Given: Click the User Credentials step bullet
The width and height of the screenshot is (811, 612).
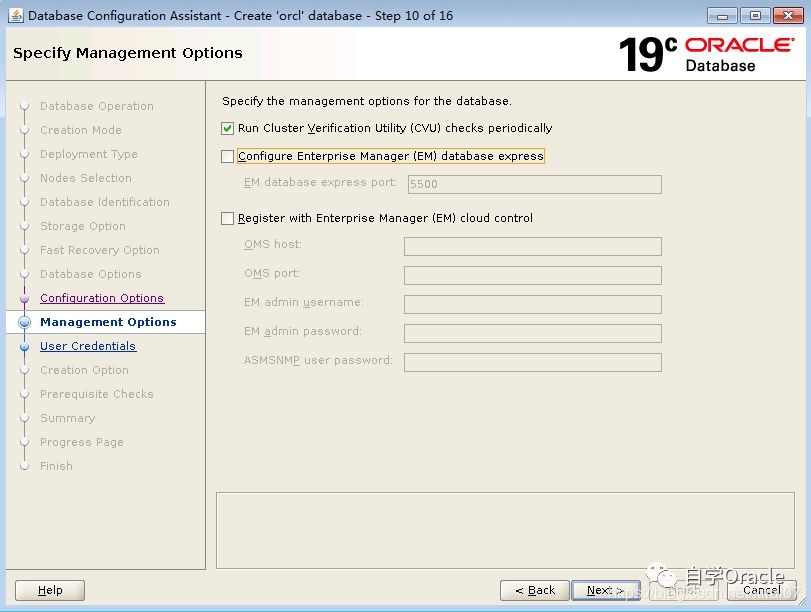Looking at the screenshot, I should click(25, 346).
